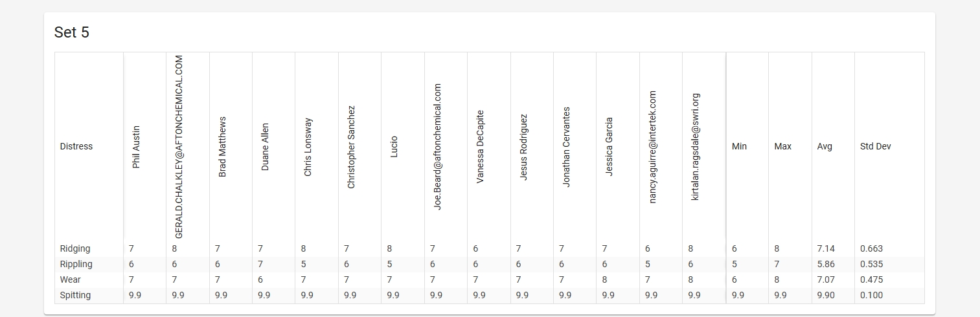Viewport: 980px width, 317px height.
Task: Select the Vanessa DeCapite column header
Action: pyautogui.click(x=480, y=147)
